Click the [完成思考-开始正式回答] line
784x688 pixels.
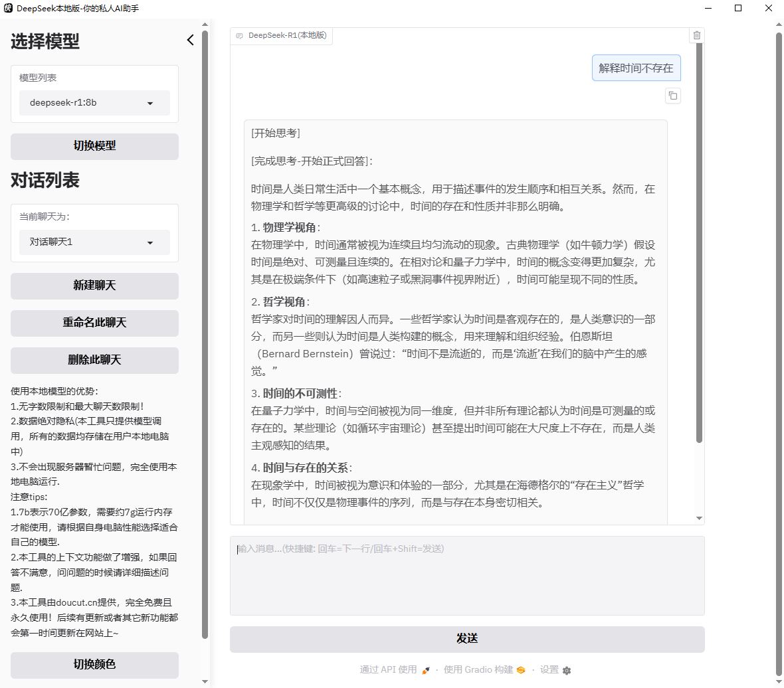[x=312, y=161]
